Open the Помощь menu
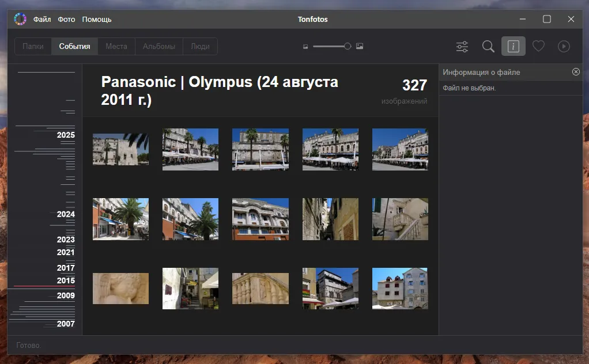Image resolution: width=589 pixels, height=364 pixels. point(97,18)
